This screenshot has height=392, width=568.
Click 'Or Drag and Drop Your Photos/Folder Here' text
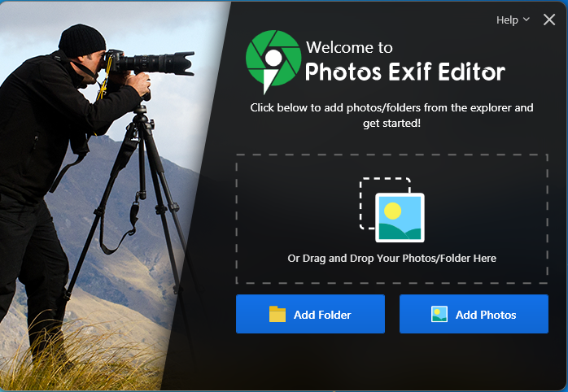391,259
